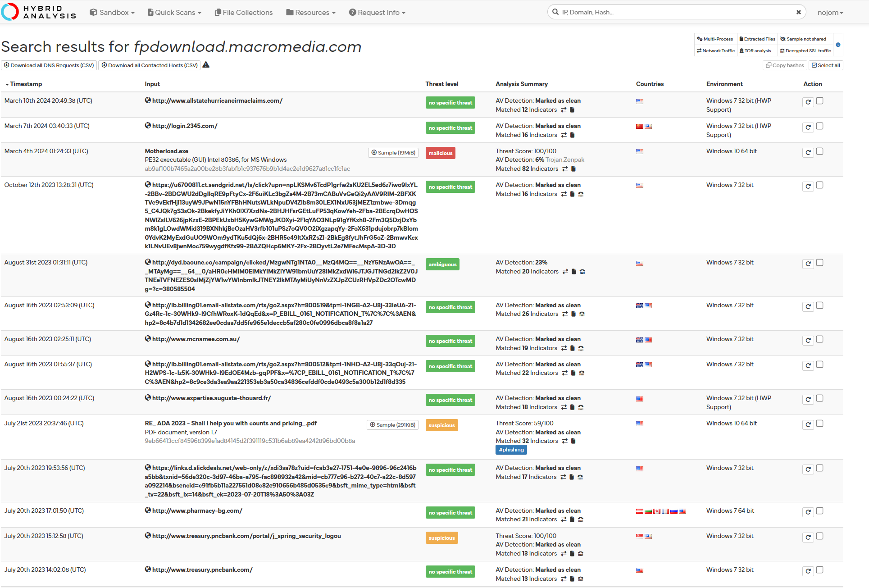
Task: Click Download all Contacted Hosts (CSV)
Action: pos(150,65)
